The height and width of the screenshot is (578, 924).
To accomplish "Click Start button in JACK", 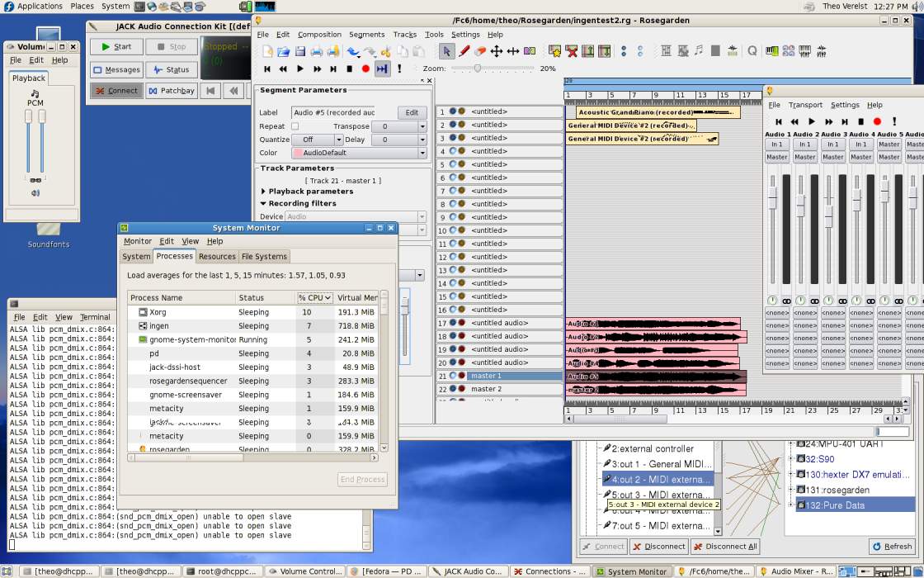I will (x=116, y=46).
